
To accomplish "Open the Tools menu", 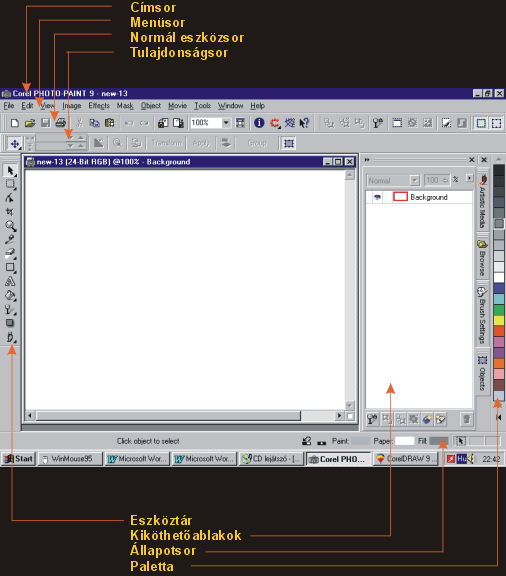I will 202,106.
